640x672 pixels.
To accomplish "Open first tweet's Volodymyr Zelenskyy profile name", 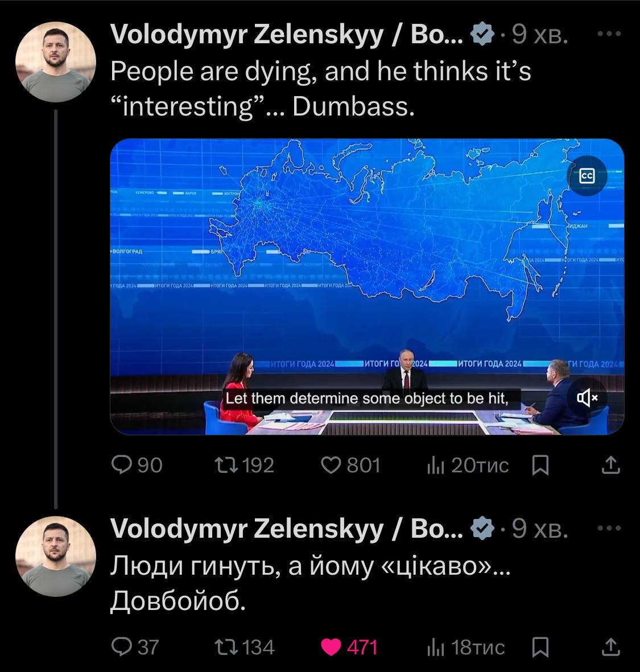I will (286, 35).
